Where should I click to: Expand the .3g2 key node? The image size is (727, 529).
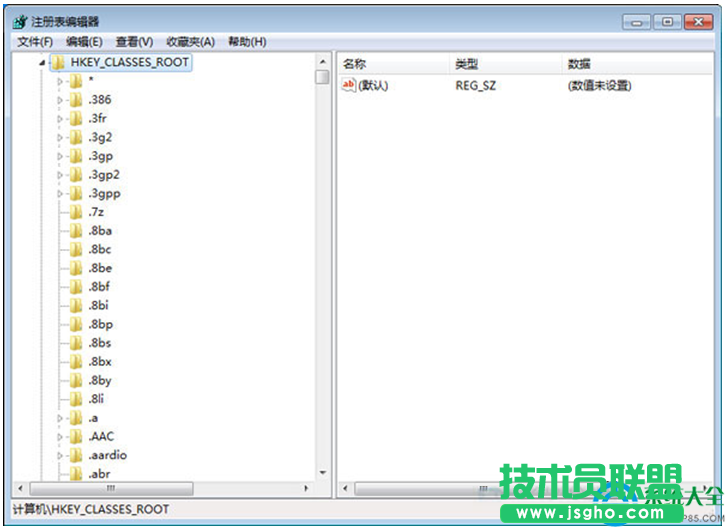tap(60, 138)
